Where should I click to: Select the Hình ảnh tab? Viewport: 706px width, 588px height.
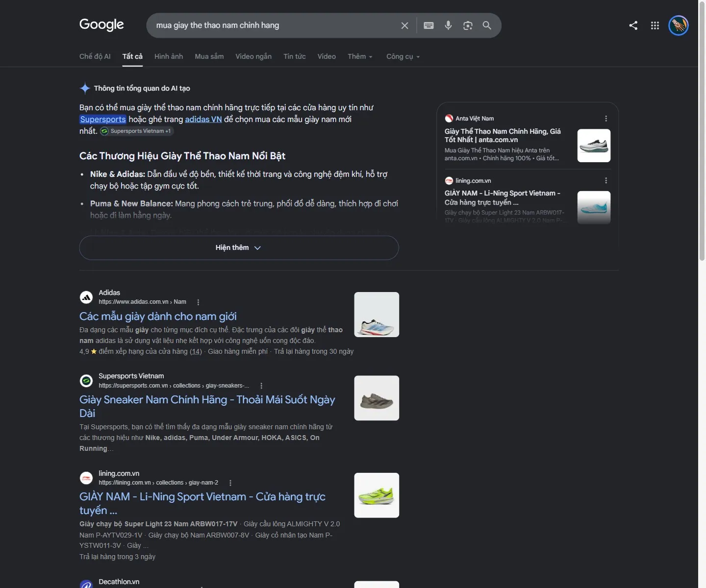tap(169, 56)
